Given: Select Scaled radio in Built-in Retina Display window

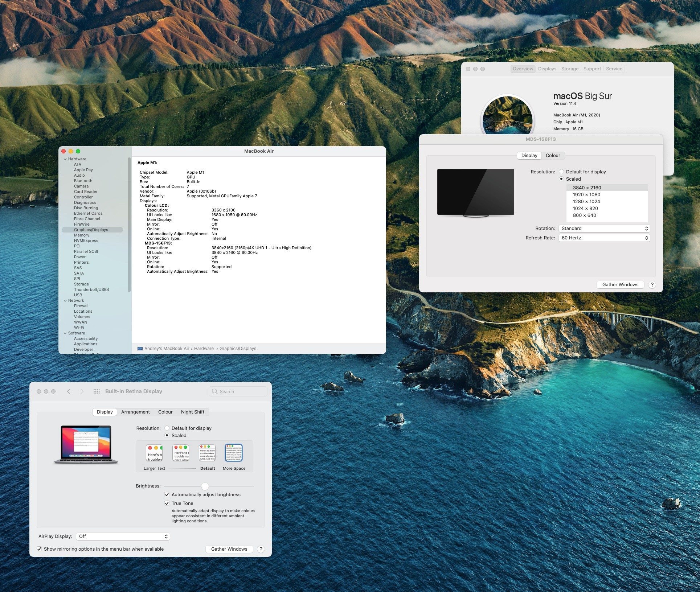Looking at the screenshot, I should click(x=167, y=435).
